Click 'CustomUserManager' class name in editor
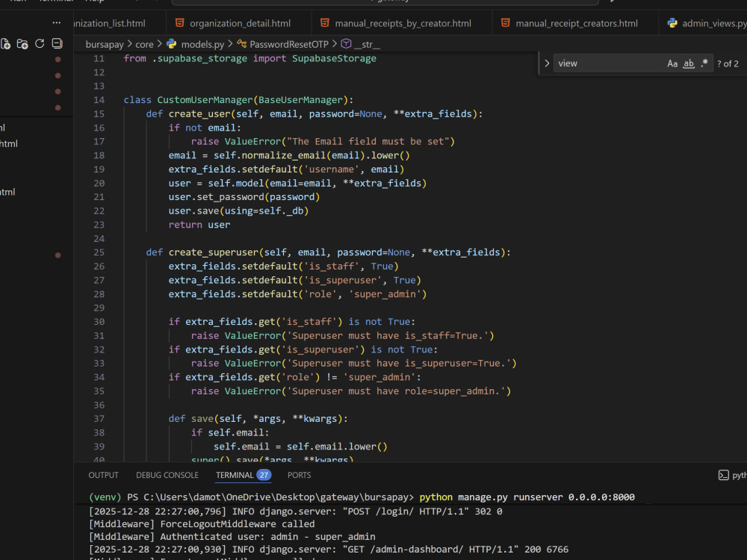 pyautogui.click(x=205, y=100)
